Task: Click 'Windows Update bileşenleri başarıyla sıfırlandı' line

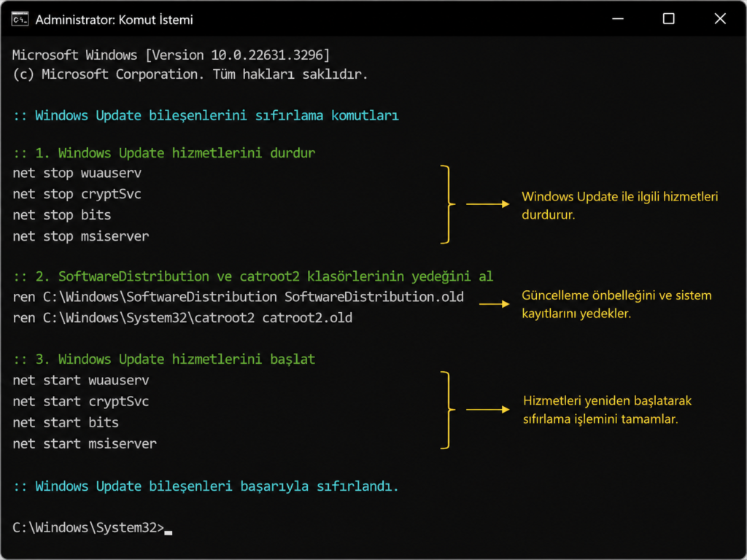Action: point(206,486)
